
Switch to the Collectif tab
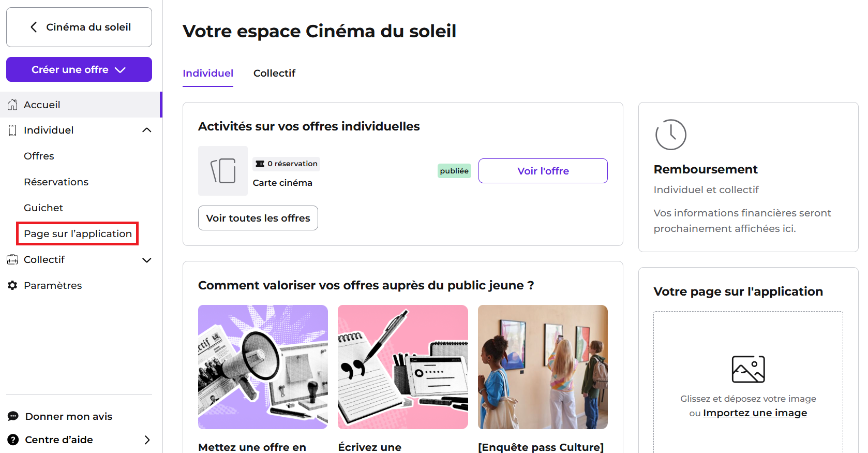[274, 74]
